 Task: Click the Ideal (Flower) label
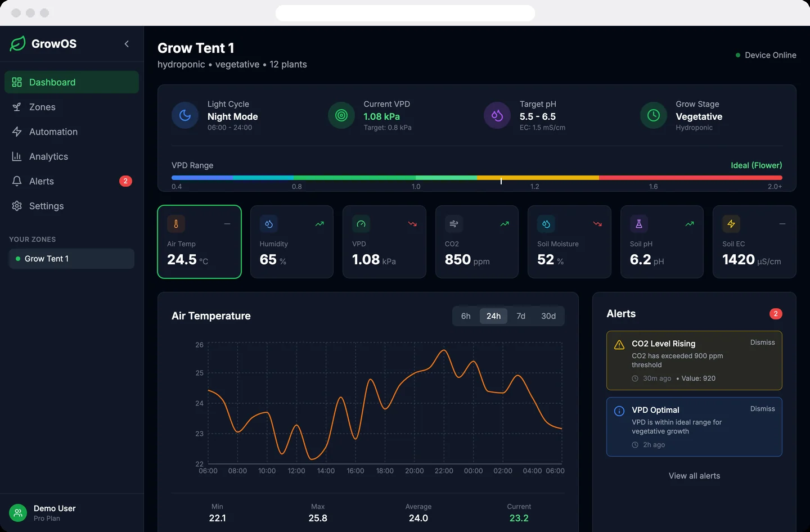[756, 165]
